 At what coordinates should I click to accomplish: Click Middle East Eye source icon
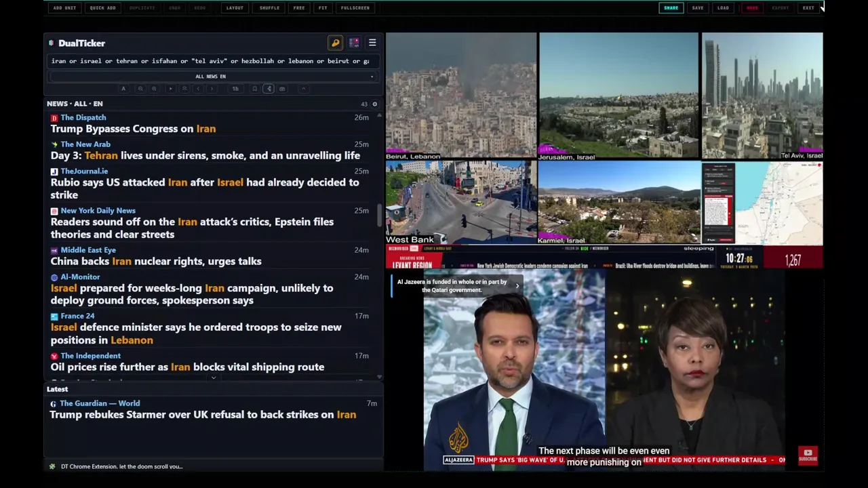click(54, 250)
